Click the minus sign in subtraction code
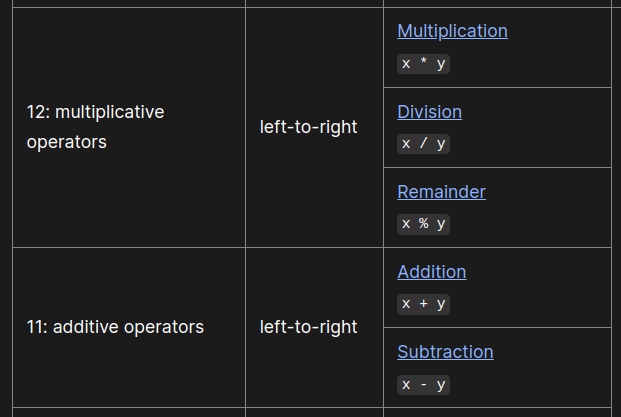Viewport: 621px width, 417px height. (x=424, y=384)
